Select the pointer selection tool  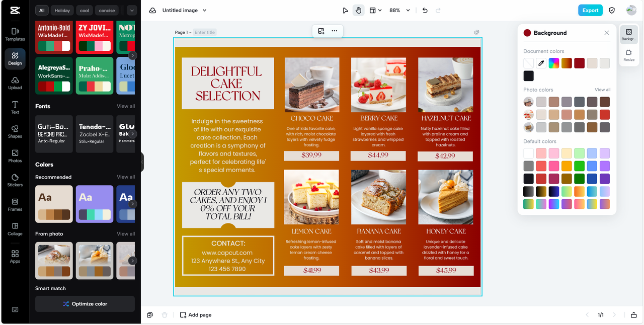coord(345,10)
